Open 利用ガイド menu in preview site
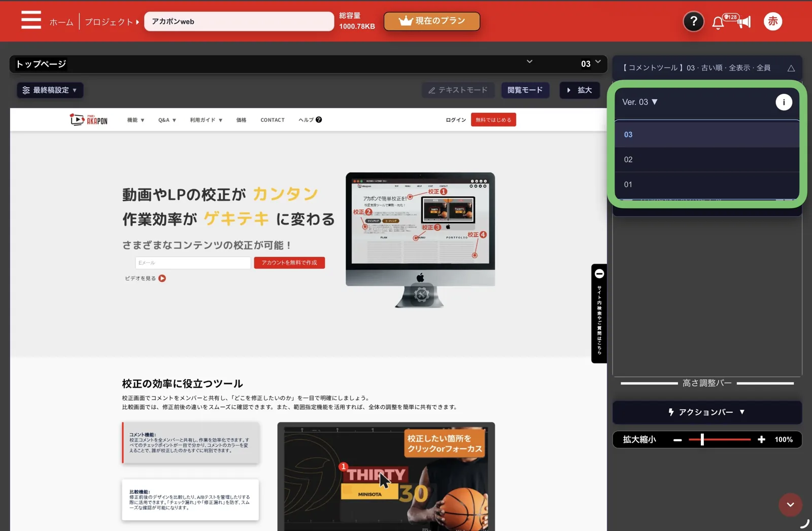Screen dimensions: 812x531 point(206,120)
